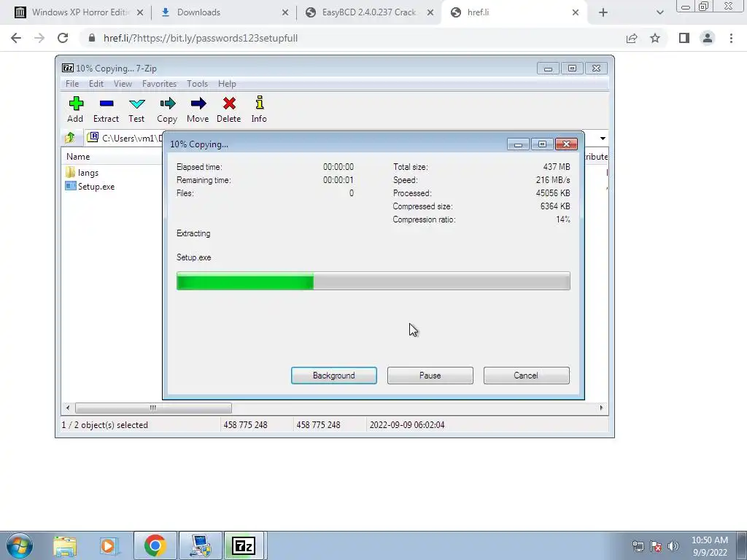Screen dimensions: 747x560
Task: Click the "6364 KB" compressed size value
Action: [555, 206]
